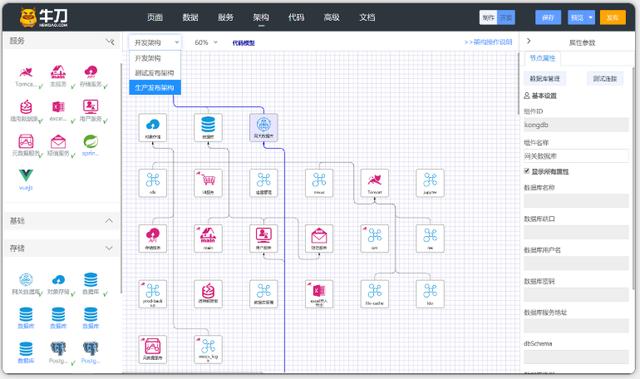
Task: Click the 组件名称 input field
Action: click(576, 156)
